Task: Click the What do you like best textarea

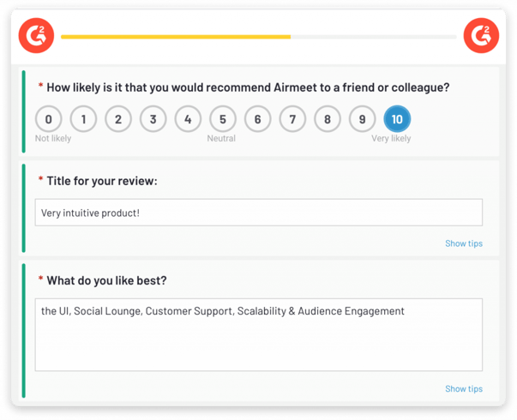Action: pyautogui.click(x=259, y=334)
